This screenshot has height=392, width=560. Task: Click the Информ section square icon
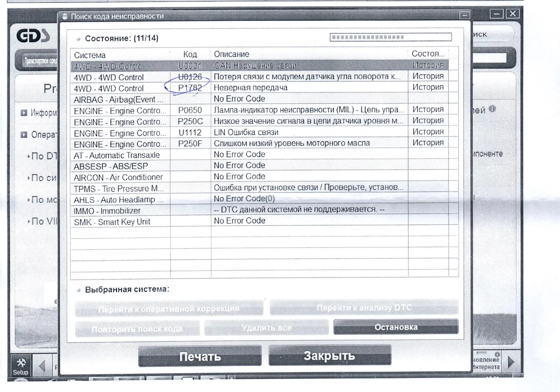pyautogui.click(x=24, y=113)
